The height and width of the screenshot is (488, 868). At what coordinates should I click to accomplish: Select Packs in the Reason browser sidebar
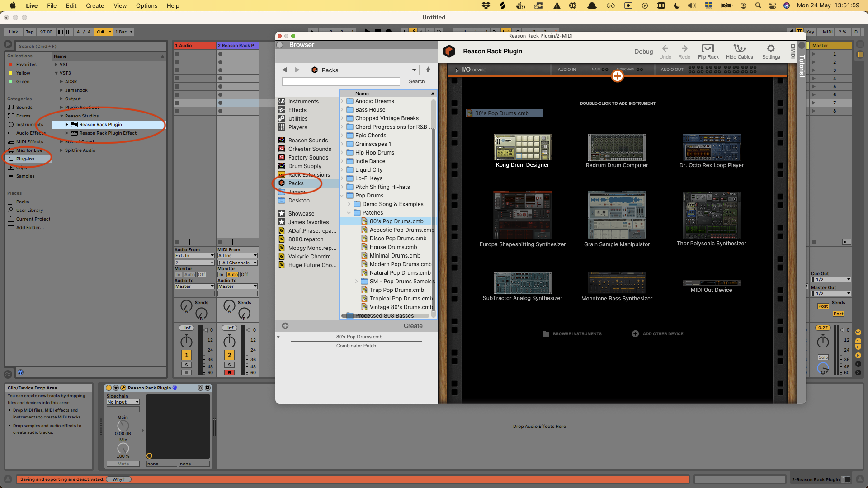[296, 183]
